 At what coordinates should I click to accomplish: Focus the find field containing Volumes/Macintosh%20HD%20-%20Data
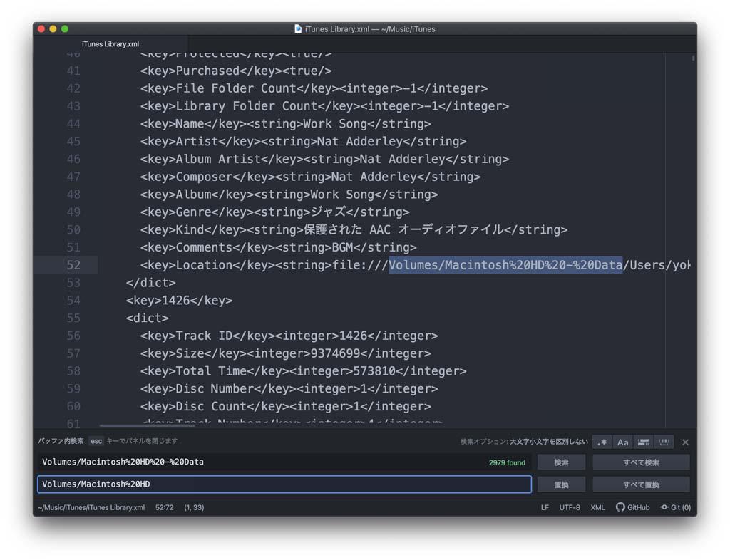(x=284, y=462)
